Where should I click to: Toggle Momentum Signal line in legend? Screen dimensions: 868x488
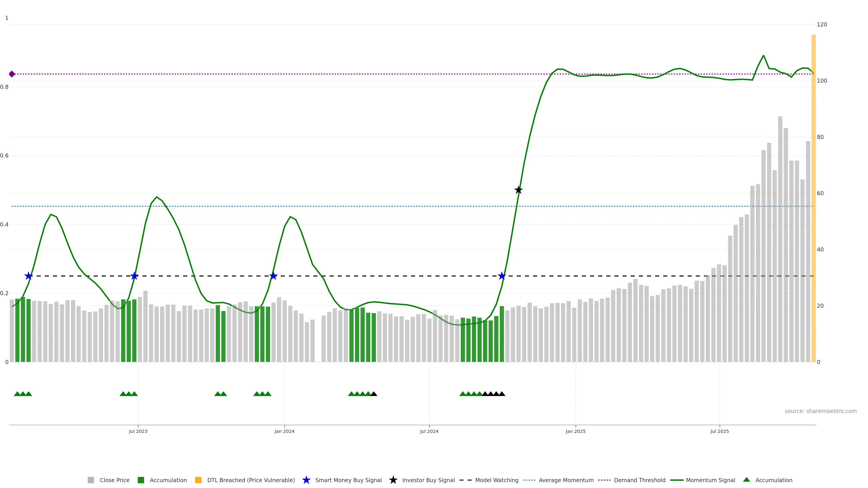click(710, 480)
